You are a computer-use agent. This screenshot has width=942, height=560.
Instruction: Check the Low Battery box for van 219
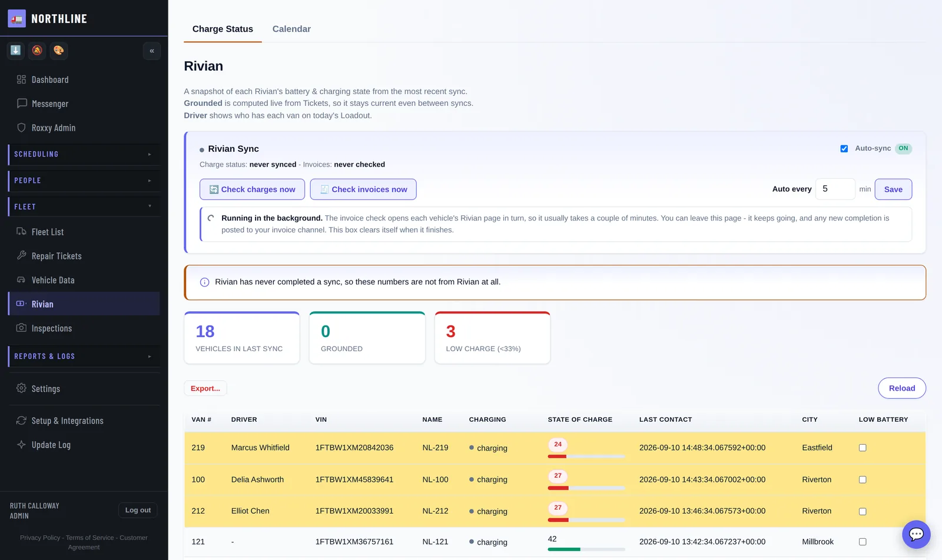tap(863, 448)
